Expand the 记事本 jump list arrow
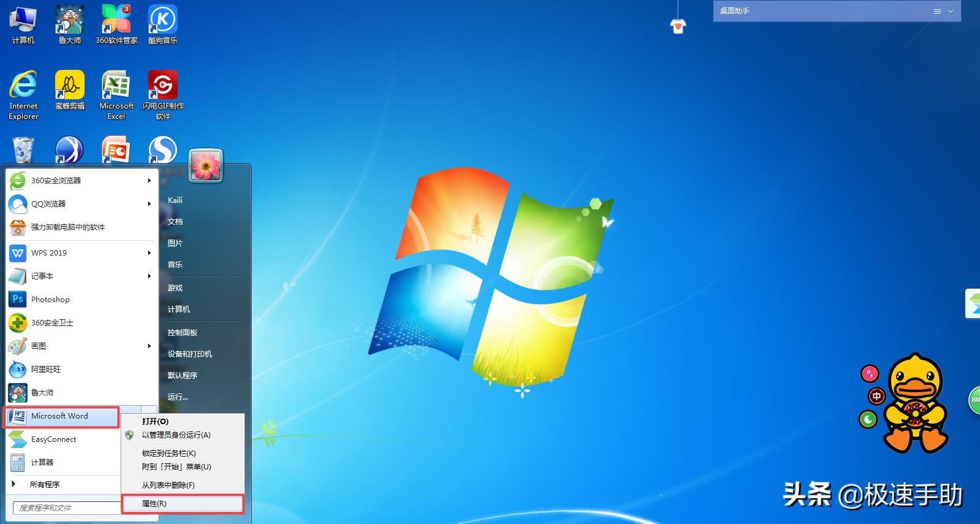Viewport: 980px width, 524px height. click(x=149, y=276)
